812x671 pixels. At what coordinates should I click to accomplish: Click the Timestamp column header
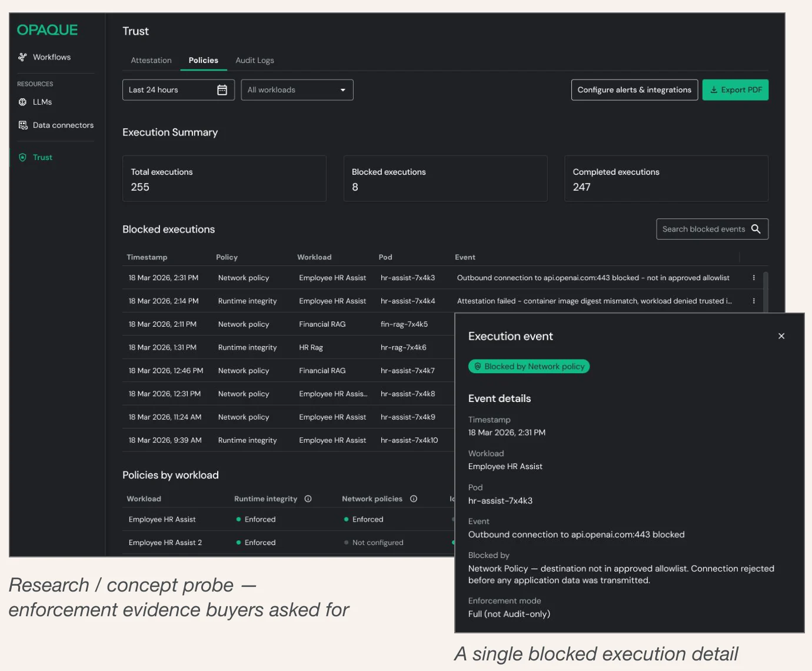[147, 257]
